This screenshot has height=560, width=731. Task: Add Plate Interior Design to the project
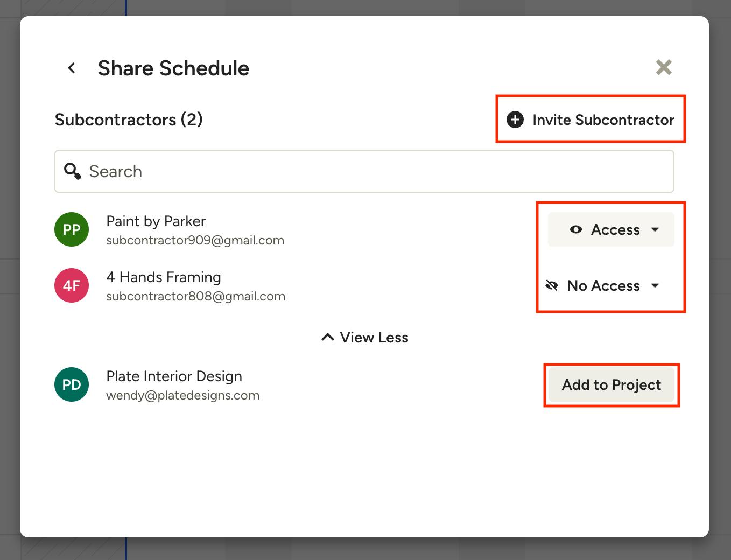pos(611,384)
